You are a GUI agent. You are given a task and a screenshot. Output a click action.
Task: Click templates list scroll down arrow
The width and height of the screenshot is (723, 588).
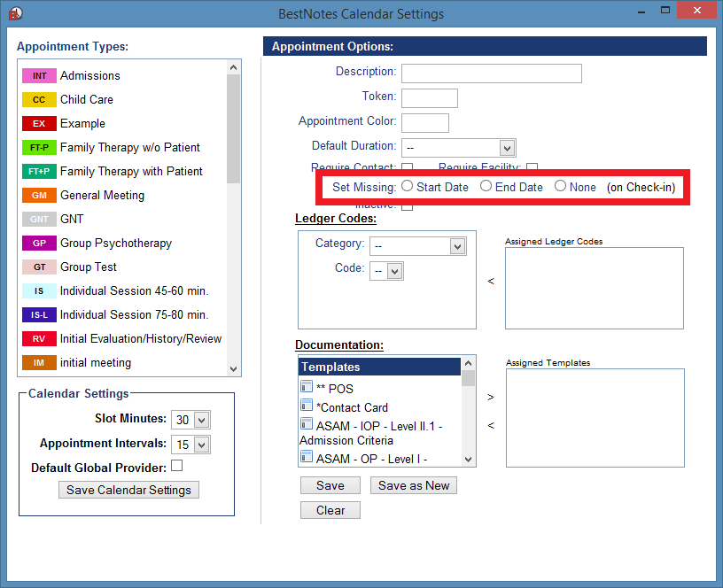click(469, 460)
